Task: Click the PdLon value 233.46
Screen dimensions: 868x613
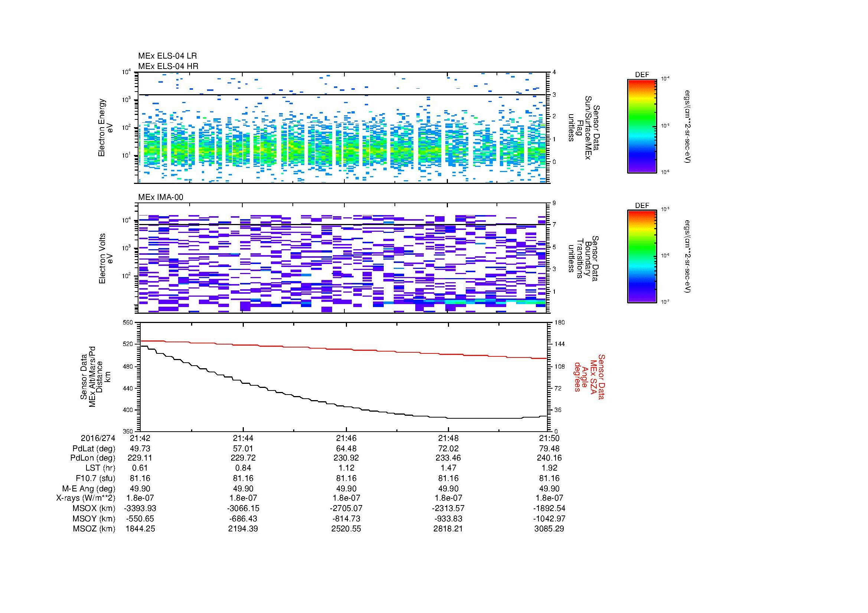Action: (x=448, y=458)
